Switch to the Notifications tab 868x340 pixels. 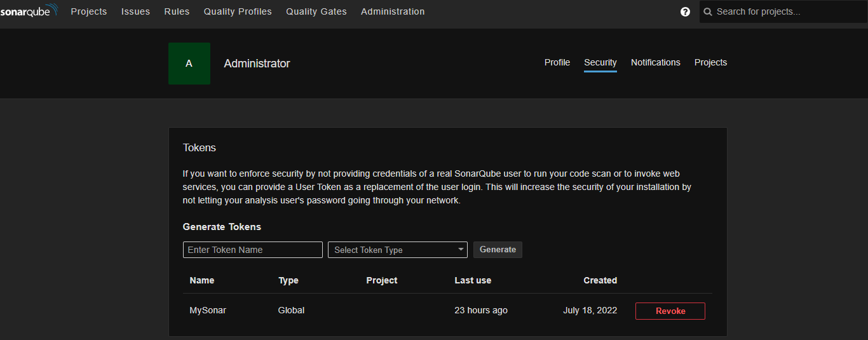coord(656,62)
